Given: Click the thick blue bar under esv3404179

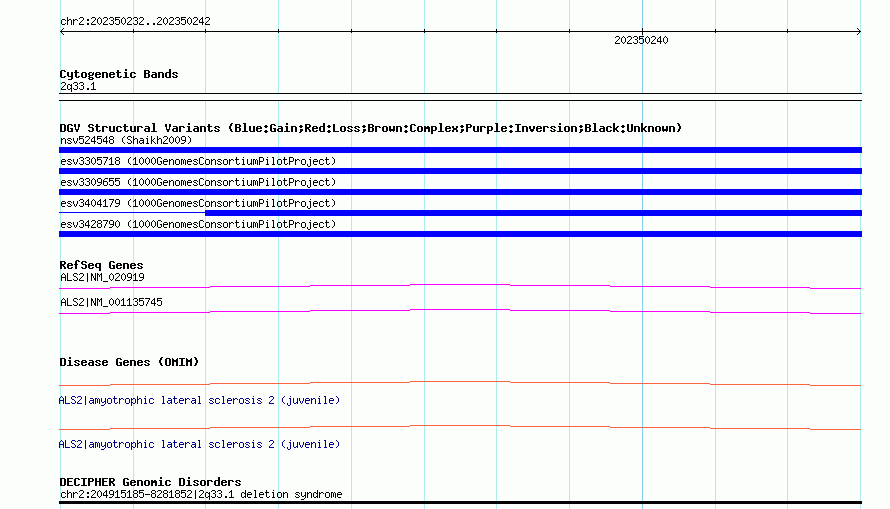Looking at the screenshot, I should pos(534,213).
